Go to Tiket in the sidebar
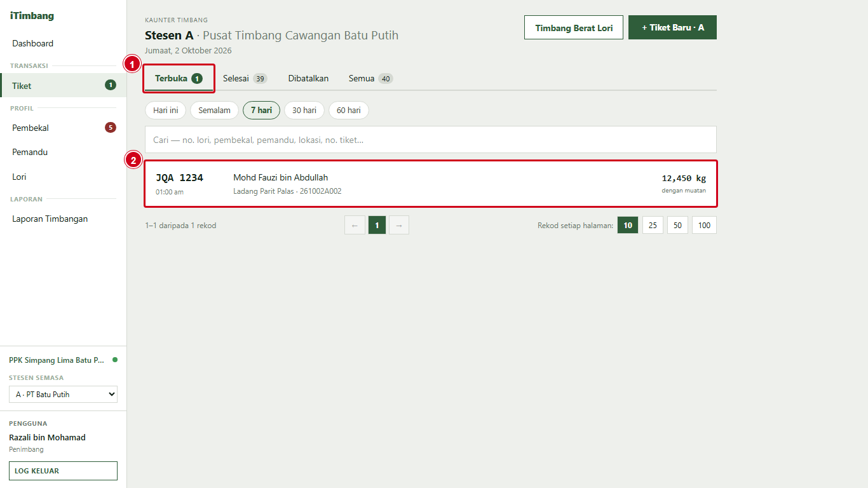Viewport: 868px width, 488px height. [63, 85]
